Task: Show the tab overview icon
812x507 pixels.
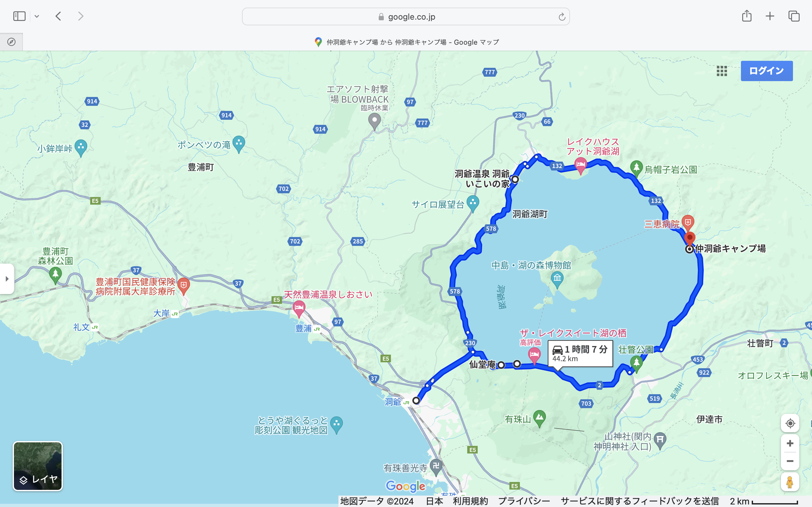Action: point(794,16)
